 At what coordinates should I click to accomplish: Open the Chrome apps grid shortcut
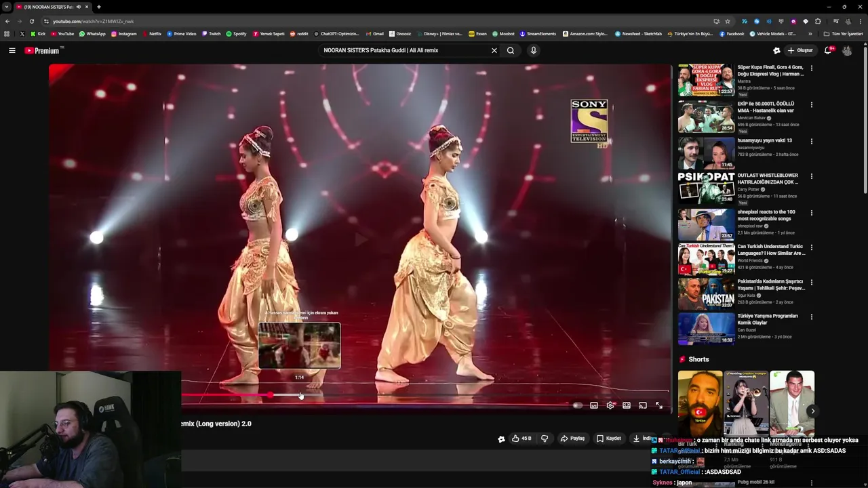point(7,33)
